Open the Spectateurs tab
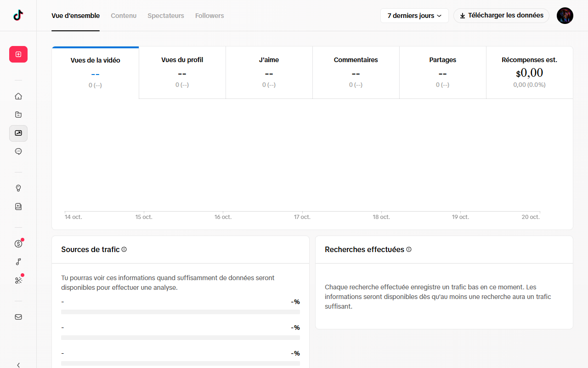This screenshot has width=588, height=368. 166,16
